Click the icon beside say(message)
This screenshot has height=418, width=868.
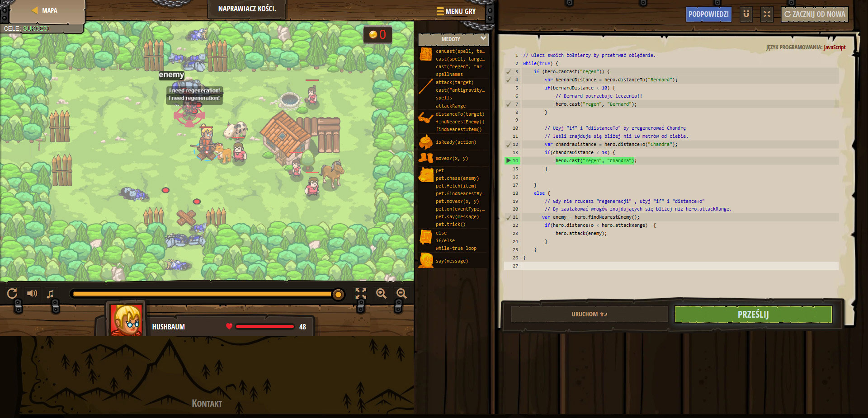(426, 260)
